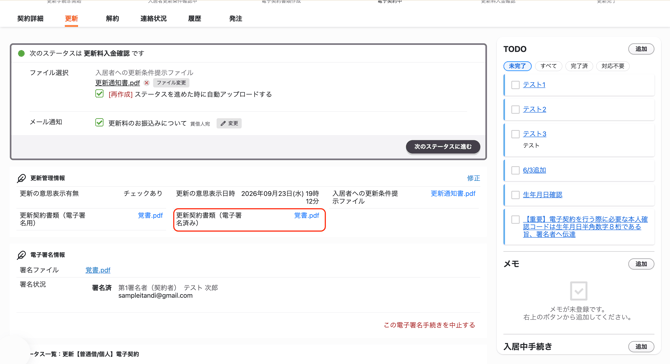Remove 更新通知書.pdf with the red x icon
This screenshot has width=670, height=364.
click(x=147, y=83)
